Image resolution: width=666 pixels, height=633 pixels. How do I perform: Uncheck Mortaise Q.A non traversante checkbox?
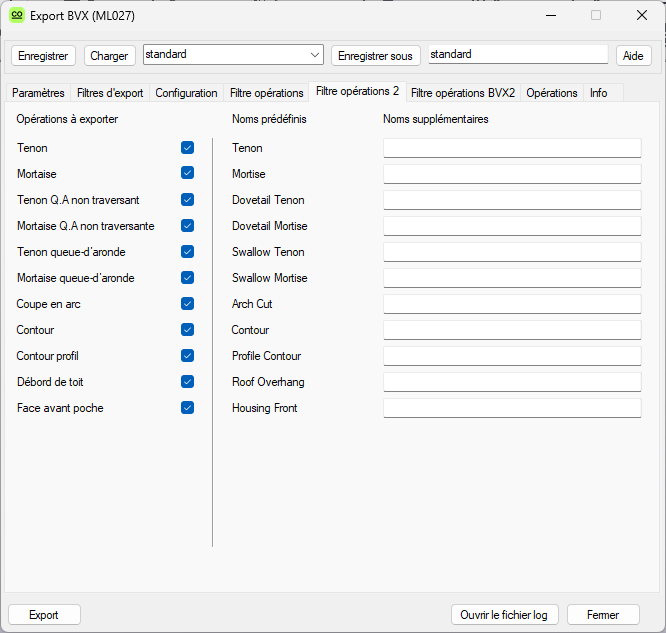click(187, 226)
